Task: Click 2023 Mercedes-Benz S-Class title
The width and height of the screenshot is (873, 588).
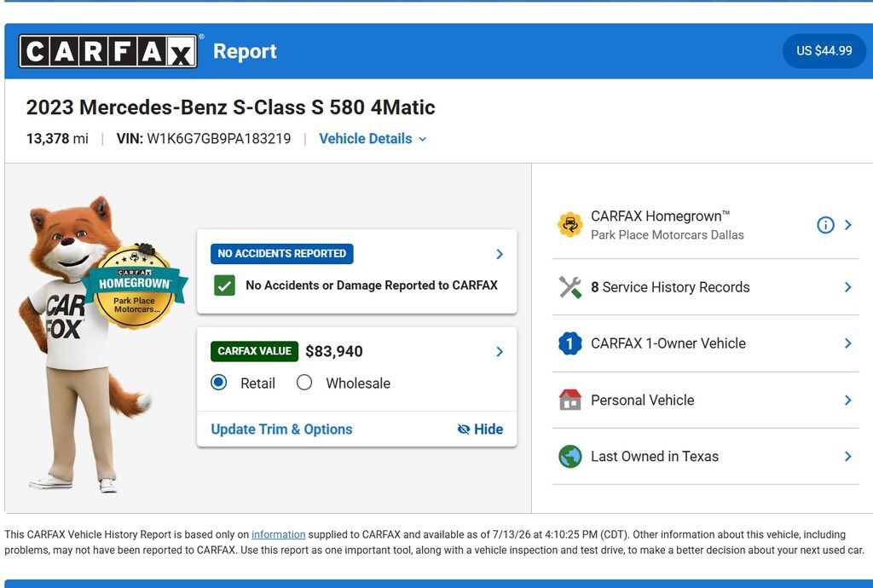Action: click(x=230, y=107)
